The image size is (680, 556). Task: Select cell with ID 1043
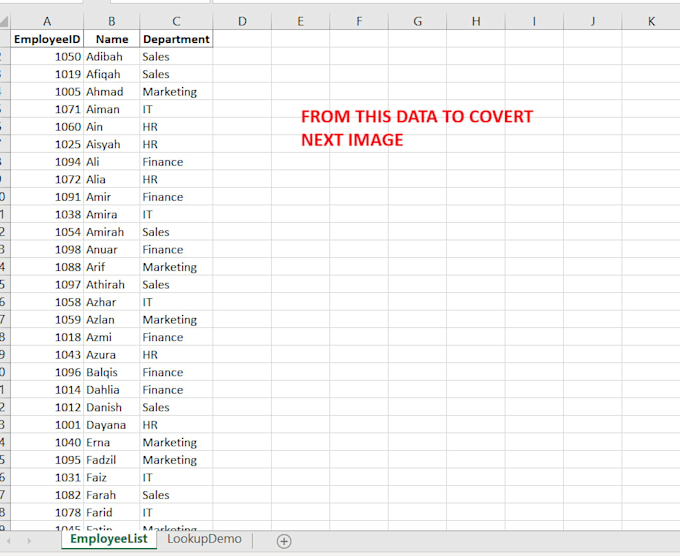[x=47, y=355]
